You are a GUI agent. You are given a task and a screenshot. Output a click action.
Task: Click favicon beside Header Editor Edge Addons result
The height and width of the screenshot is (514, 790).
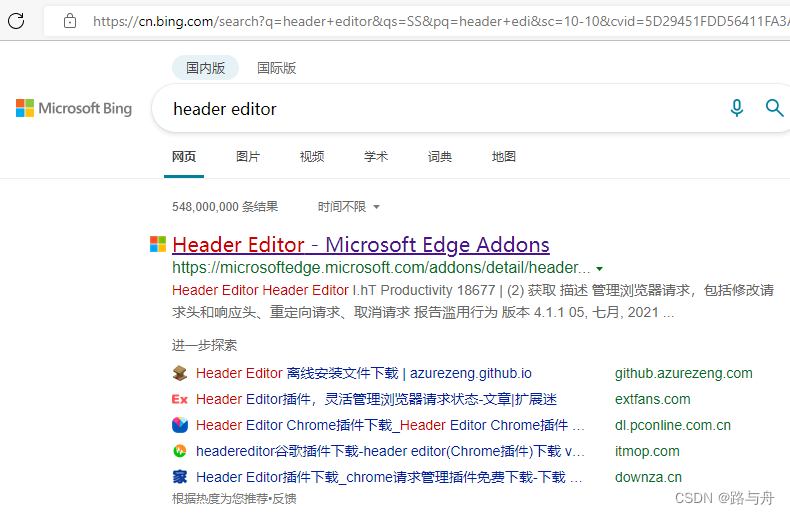point(158,244)
